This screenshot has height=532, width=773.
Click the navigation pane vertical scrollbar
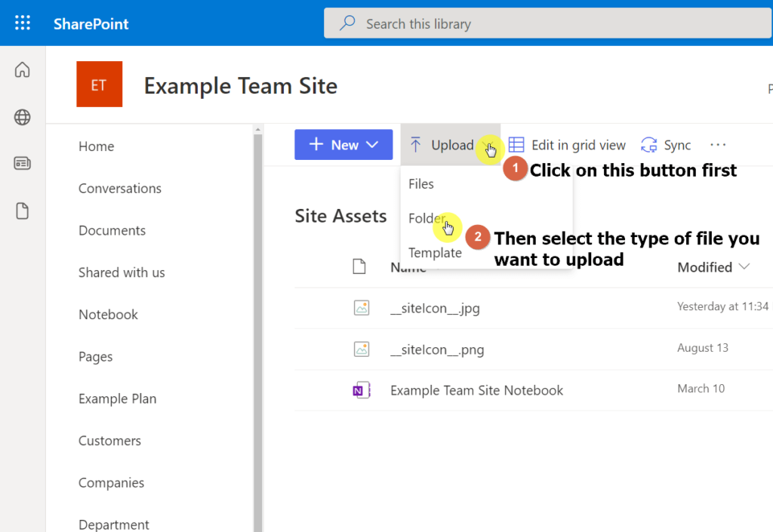(258, 333)
